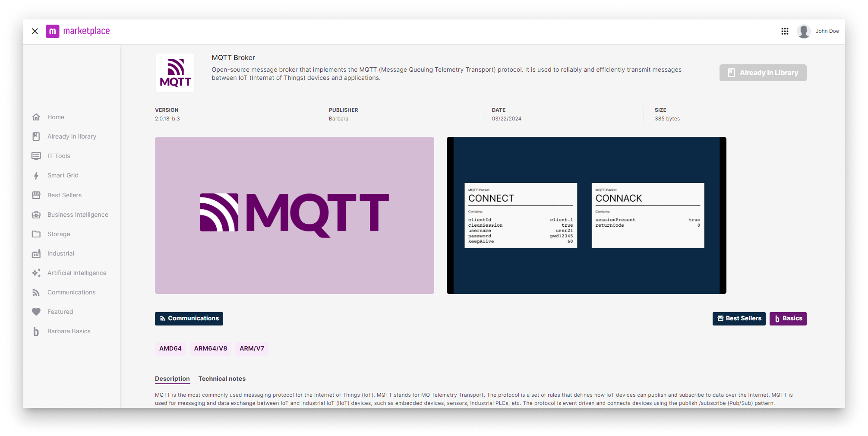
Task: Select the Industrial category icon
Action: pos(36,253)
